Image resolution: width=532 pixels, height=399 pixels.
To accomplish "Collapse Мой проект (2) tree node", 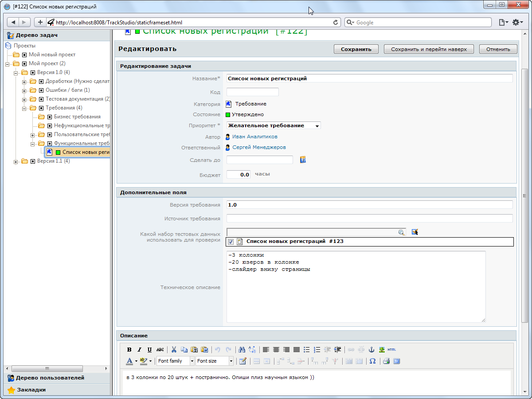I will (x=8, y=64).
